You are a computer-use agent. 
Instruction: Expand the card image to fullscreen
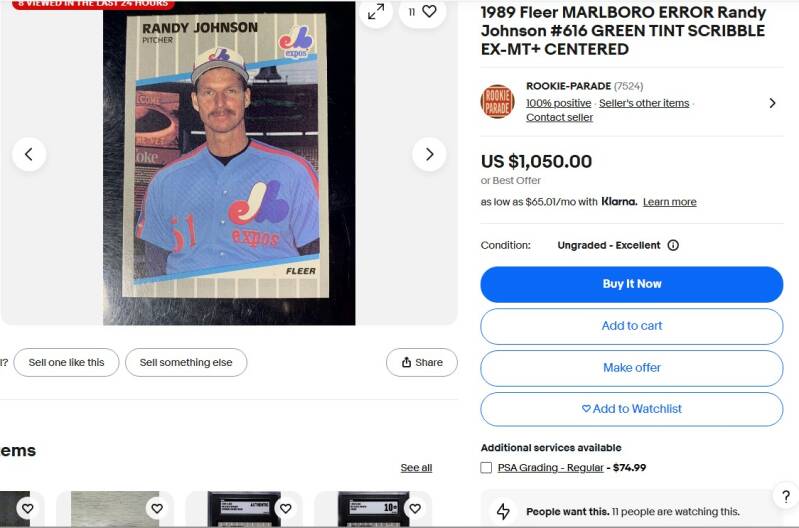[x=376, y=11]
